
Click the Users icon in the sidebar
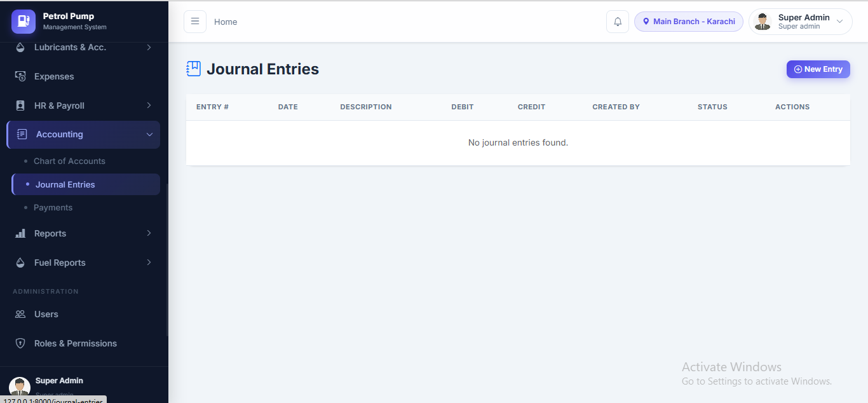(x=20, y=314)
